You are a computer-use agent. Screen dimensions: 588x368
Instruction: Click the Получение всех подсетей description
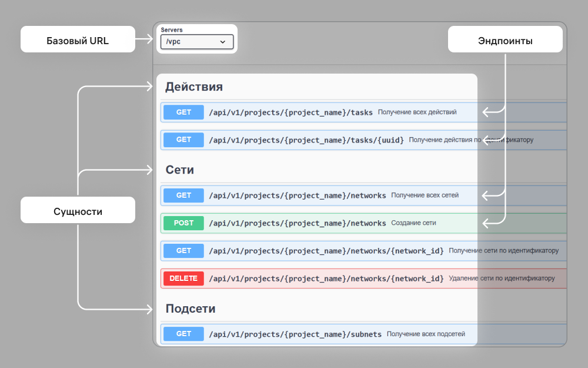point(426,334)
